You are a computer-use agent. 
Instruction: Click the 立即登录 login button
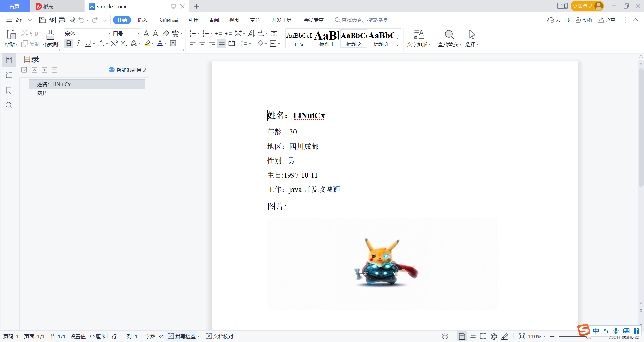[x=587, y=6]
